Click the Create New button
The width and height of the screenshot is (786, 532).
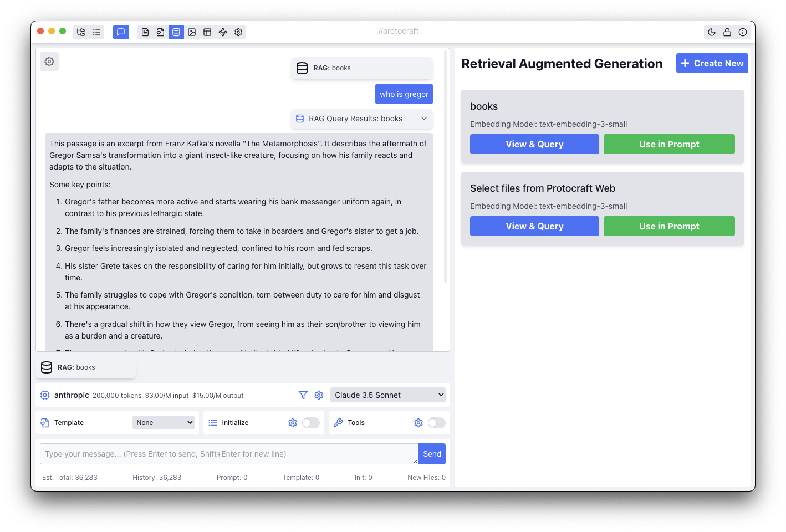coord(712,63)
